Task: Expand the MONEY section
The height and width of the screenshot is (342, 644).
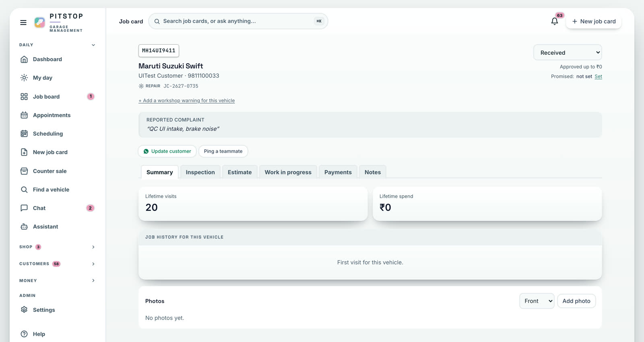Action: (x=57, y=280)
